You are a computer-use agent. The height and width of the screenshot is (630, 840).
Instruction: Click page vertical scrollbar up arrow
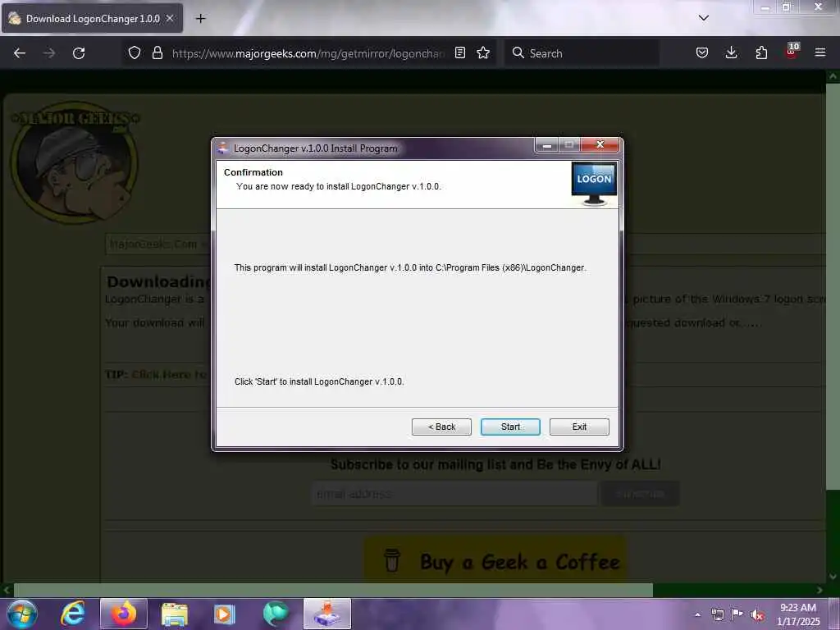(x=833, y=76)
